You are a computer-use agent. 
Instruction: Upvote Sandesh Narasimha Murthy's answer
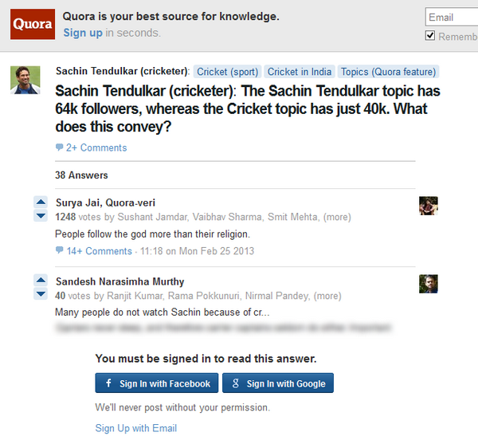[x=41, y=281]
